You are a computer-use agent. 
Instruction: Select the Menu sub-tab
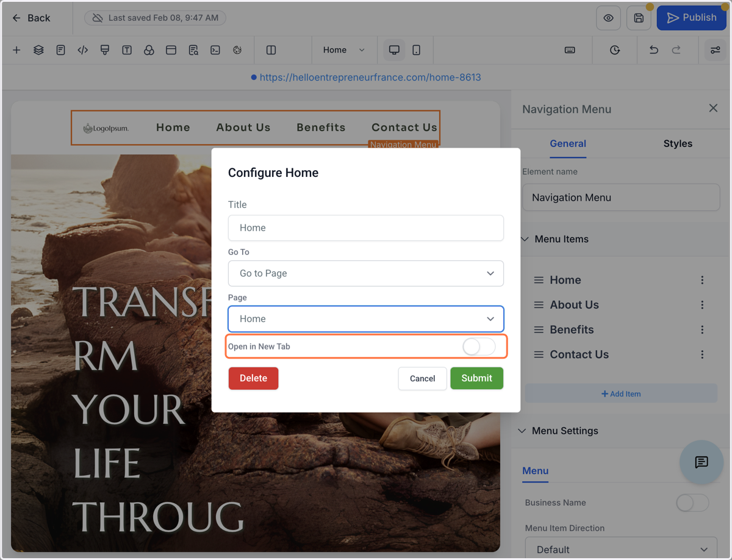pyautogui.click(x=536, y=471)
